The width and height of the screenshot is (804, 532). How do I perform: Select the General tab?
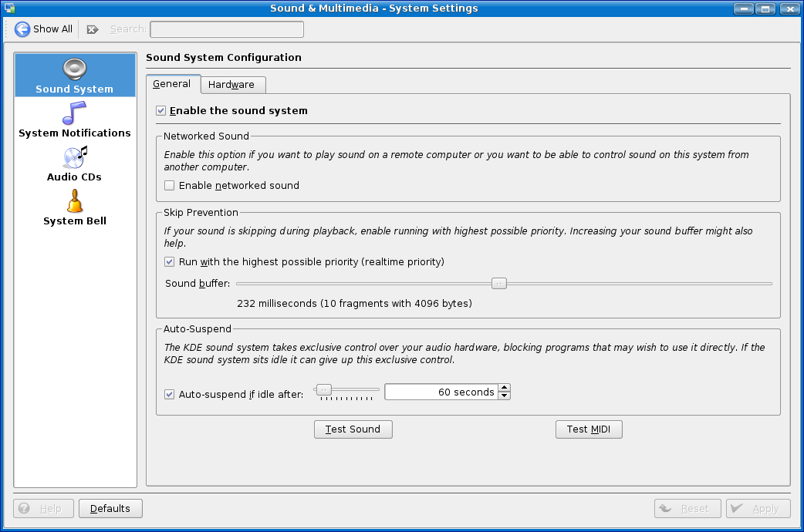(172, 84)
